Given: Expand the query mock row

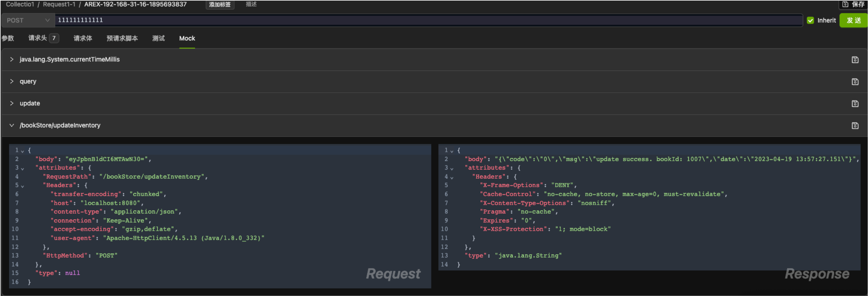Looking at the screenshot, I should (12, 81).
